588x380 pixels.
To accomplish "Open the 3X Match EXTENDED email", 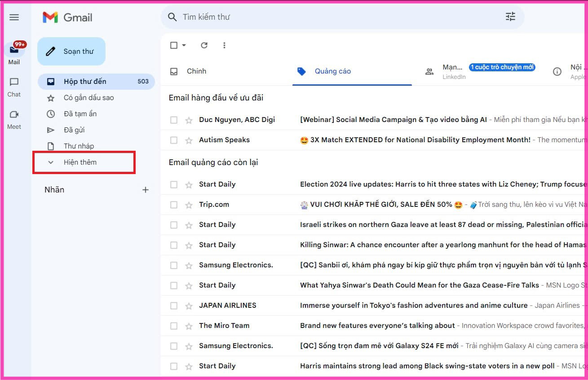I will 416,140.
